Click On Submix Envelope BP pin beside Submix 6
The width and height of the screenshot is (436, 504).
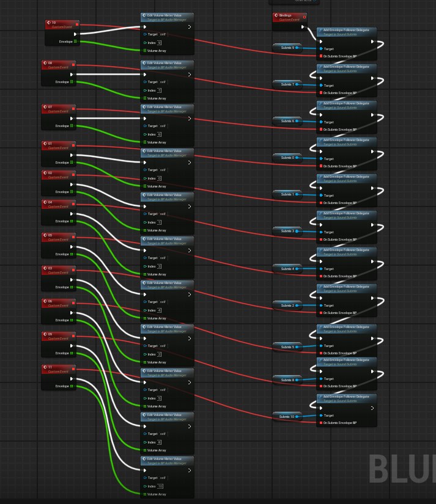coord(321,130)
